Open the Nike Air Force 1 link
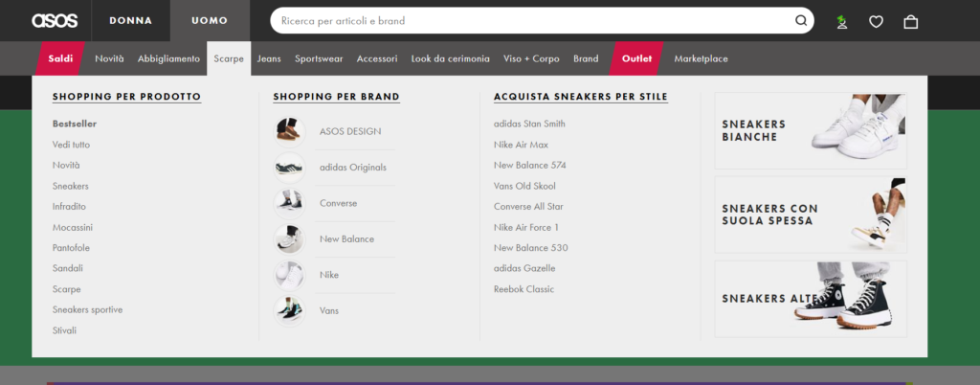 coord(526,228)
